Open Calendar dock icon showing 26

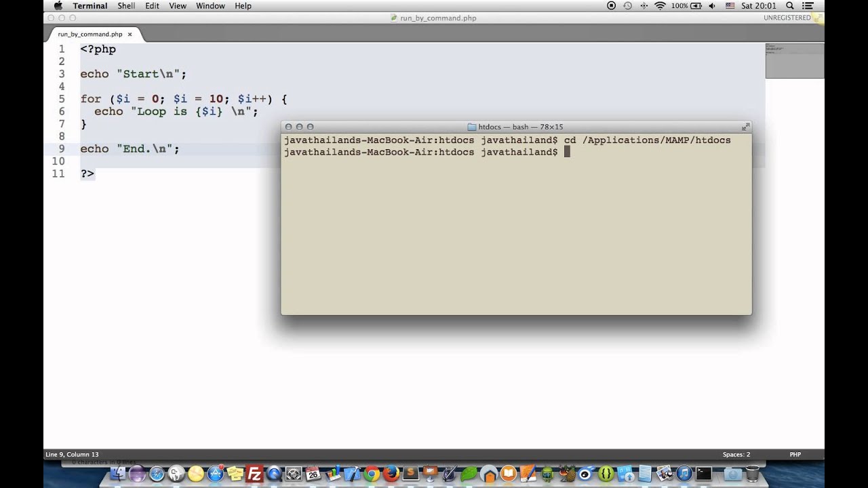[313, 474]
